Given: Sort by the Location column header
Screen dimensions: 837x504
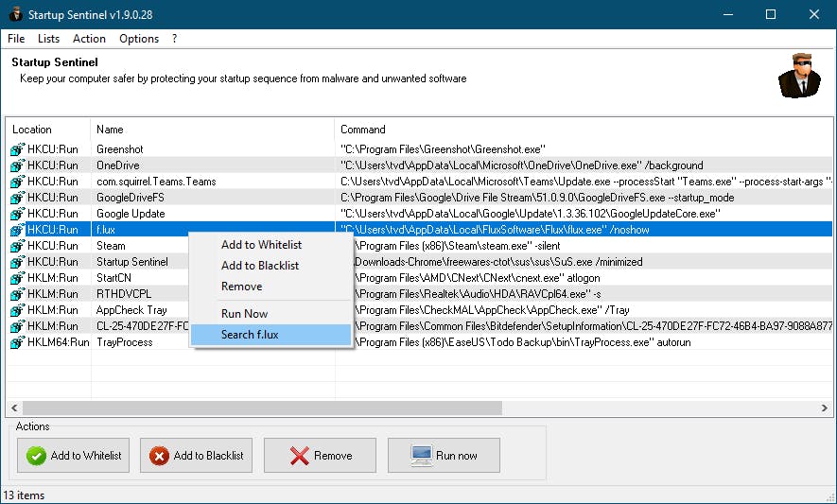Looking at the screenshot, I should [x=48, y=130].
